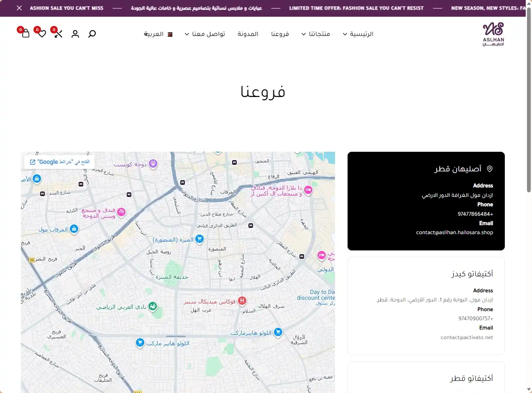Select the أصليهان قطر branch card title
Viewport: 532px width, 393px height.
pos(458,169)
